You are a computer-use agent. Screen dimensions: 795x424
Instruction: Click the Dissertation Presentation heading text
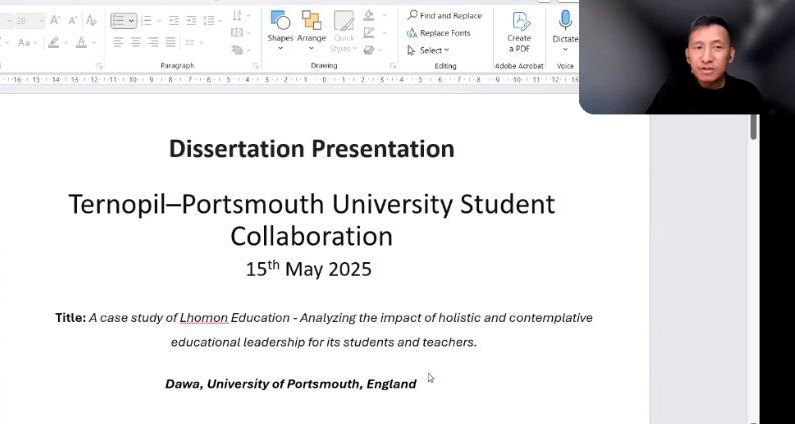pos(311,149)
